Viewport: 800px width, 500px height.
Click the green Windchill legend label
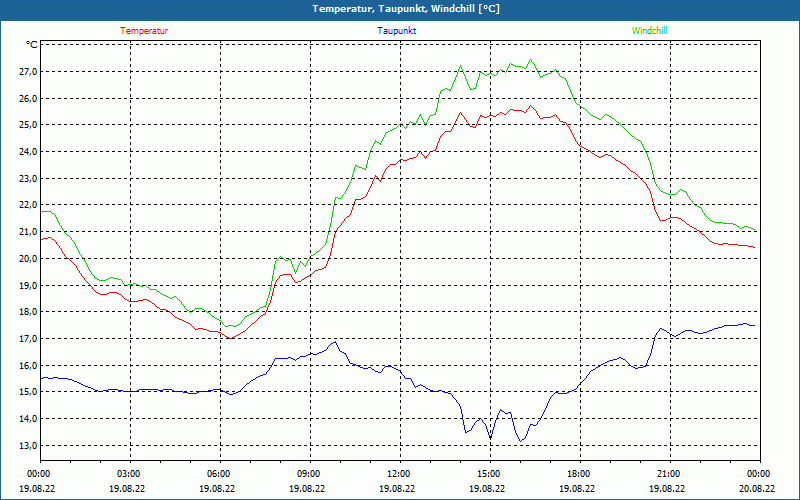click(649, 30)
